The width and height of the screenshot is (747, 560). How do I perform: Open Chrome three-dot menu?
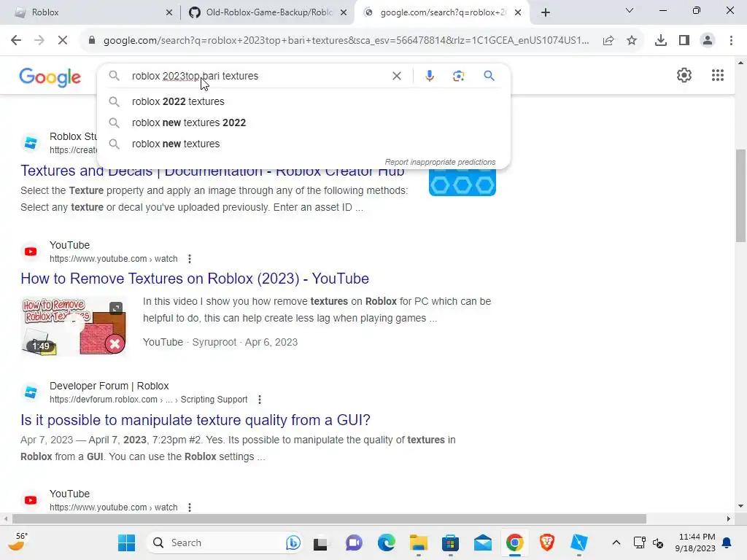point(731,41)
